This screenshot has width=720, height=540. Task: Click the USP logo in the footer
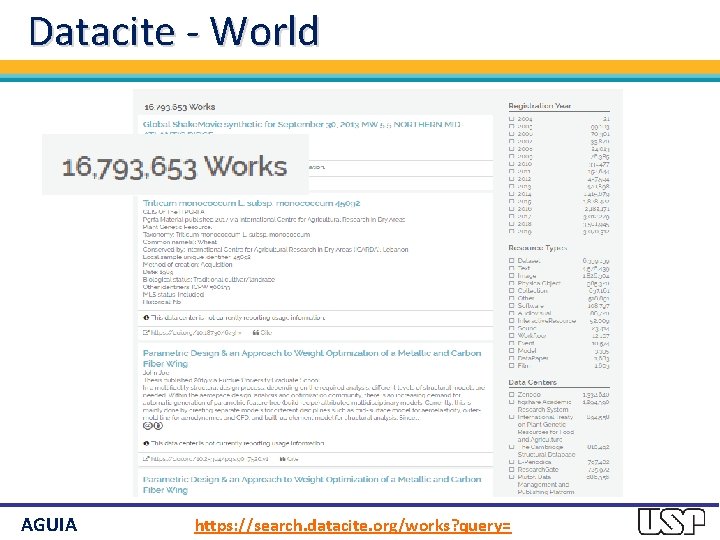(671, 521)
